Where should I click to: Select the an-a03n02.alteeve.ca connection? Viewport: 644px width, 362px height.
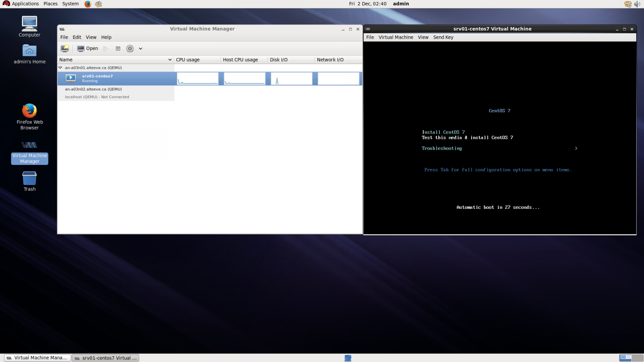pyautogui.click(x=93, y=89)
